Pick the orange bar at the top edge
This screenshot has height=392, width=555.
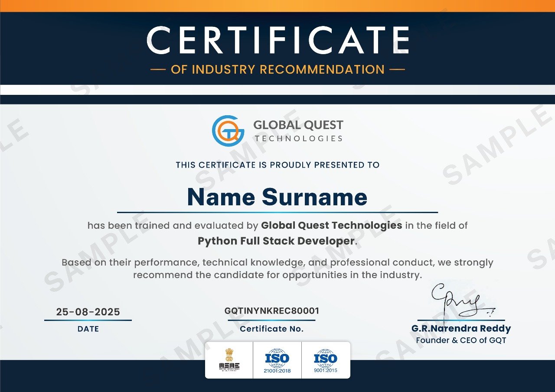tap(277, 6)
